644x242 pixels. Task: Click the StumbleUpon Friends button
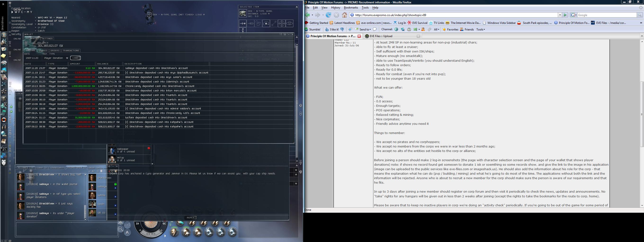pyautogui.click(x=467, y=30)
